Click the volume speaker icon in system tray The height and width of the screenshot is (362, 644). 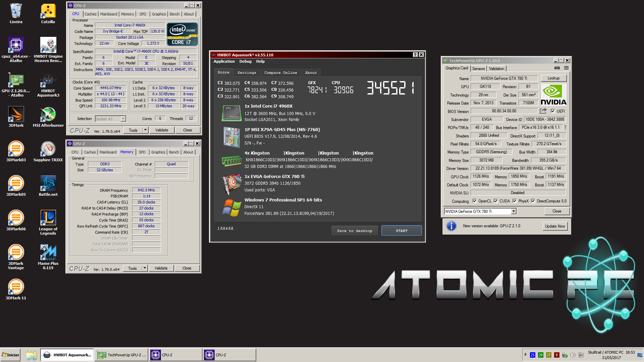573,355
